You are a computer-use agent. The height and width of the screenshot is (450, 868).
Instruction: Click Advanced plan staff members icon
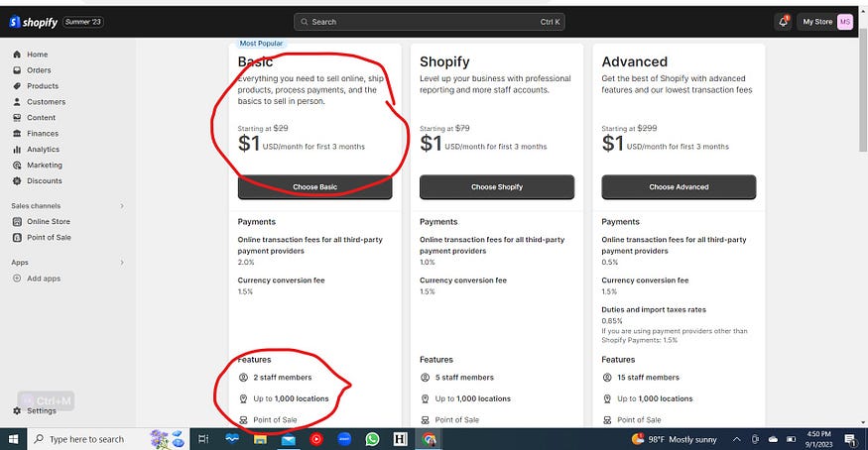(607, 378)
